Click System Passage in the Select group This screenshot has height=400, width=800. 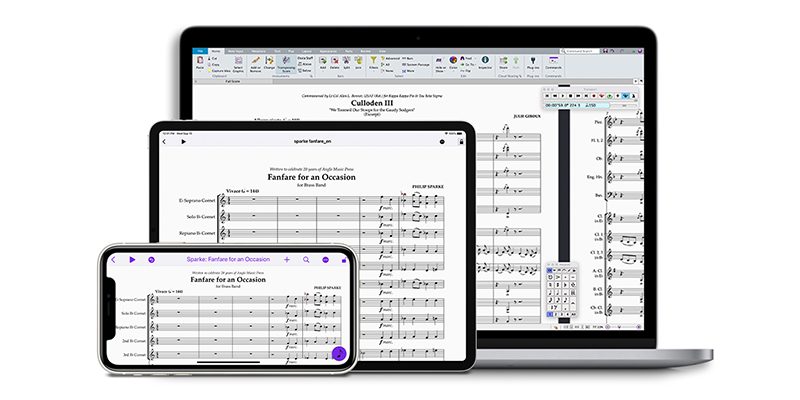(x=415, y=65)
